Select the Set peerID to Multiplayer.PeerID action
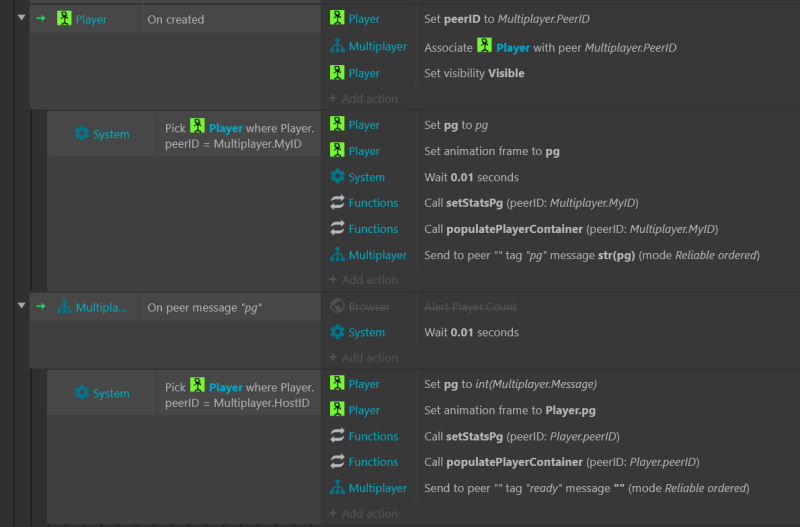The image size is (800, 527). [x=538, y=19]
